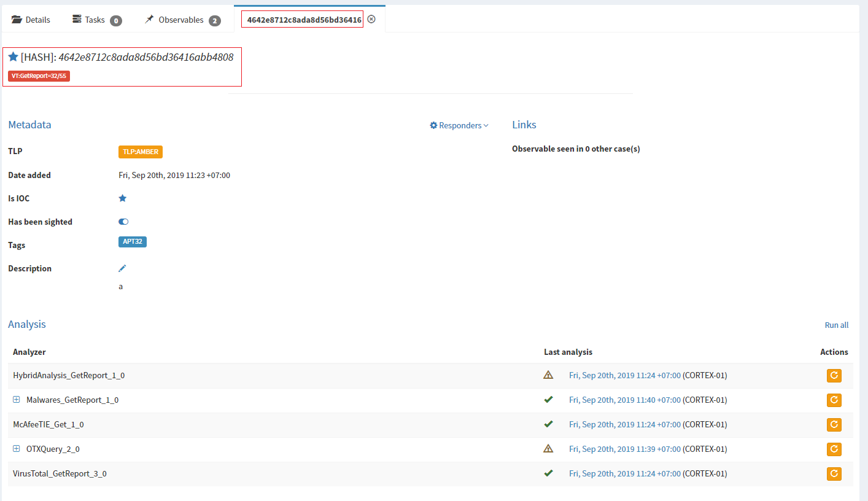868x501 pixels.
Task: Click the star beside the HASH observable
Action: click(14, 56)
